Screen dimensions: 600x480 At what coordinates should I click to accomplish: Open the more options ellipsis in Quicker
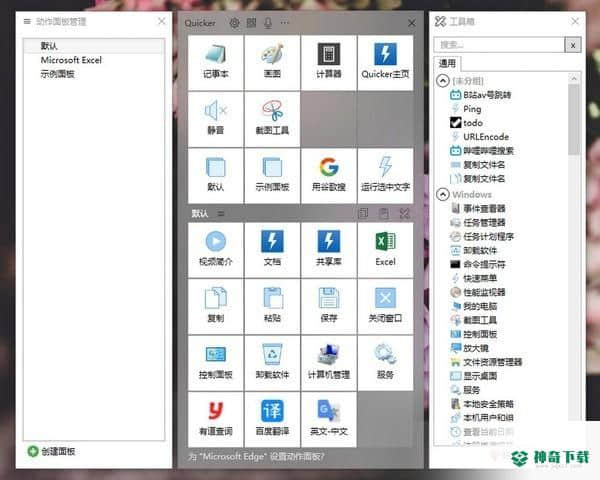[x=285, y=23]
